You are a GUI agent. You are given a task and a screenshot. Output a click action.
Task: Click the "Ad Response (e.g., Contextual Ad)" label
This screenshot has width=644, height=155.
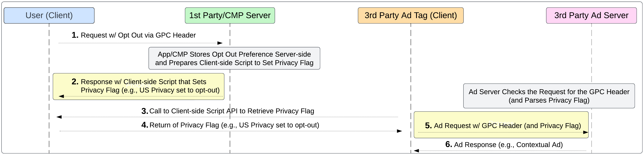click(508, 145)
